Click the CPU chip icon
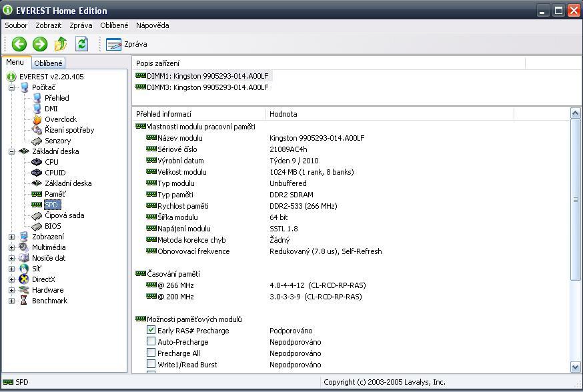This screenshot has width=583, height=392. click(x=37, y=162)
